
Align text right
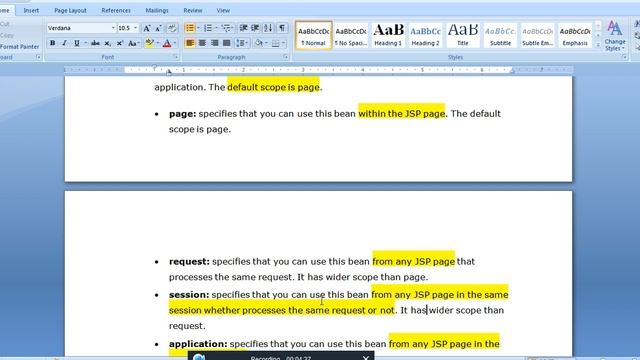pos(214,43)
